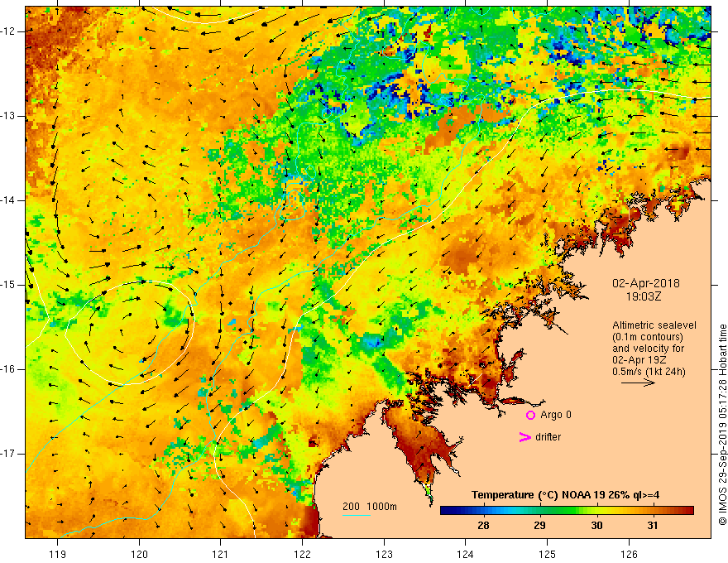Click the 'drifter' legend label
The height and width of the screenshot is (563, 728).
(x=548, y=437)
